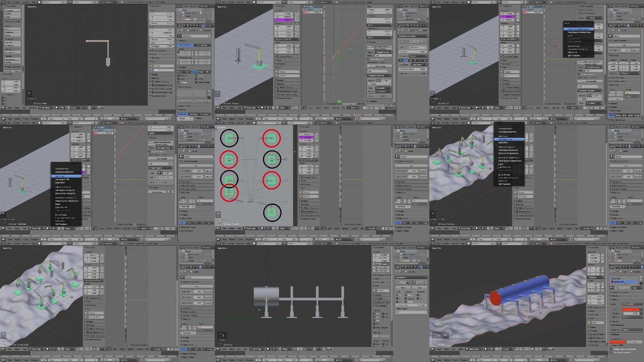The width and height of the screenshot is (644, 362).
Task: Open Material properties tab in blue cylinder window
Action: pyautogui.click(x=642, y=267)
